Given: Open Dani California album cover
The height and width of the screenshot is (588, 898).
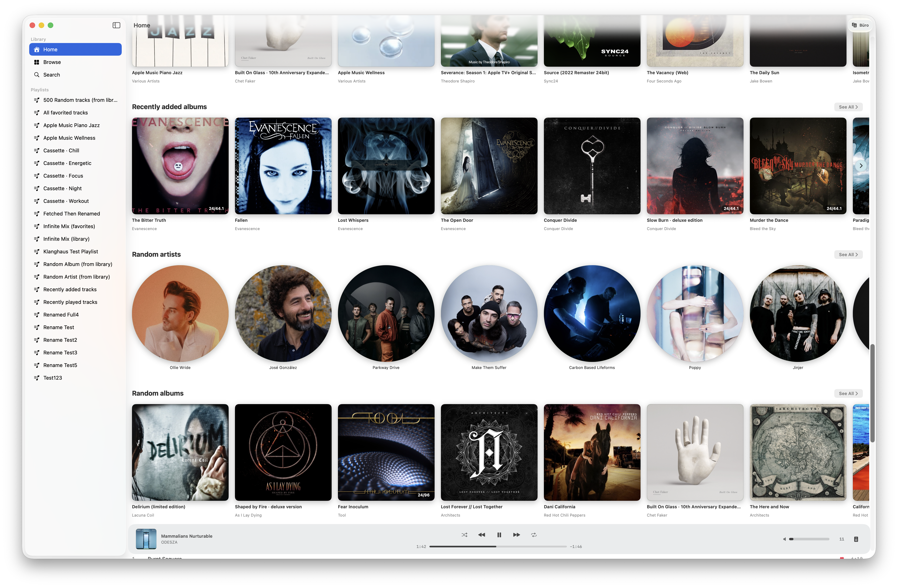Looking at the screenshot, I should pos(592,452).
